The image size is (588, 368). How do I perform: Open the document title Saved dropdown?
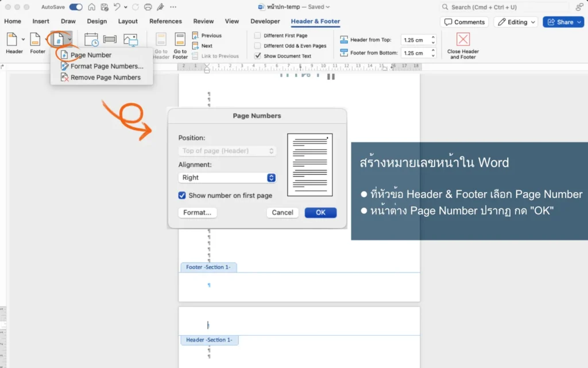tap(327, 7)
